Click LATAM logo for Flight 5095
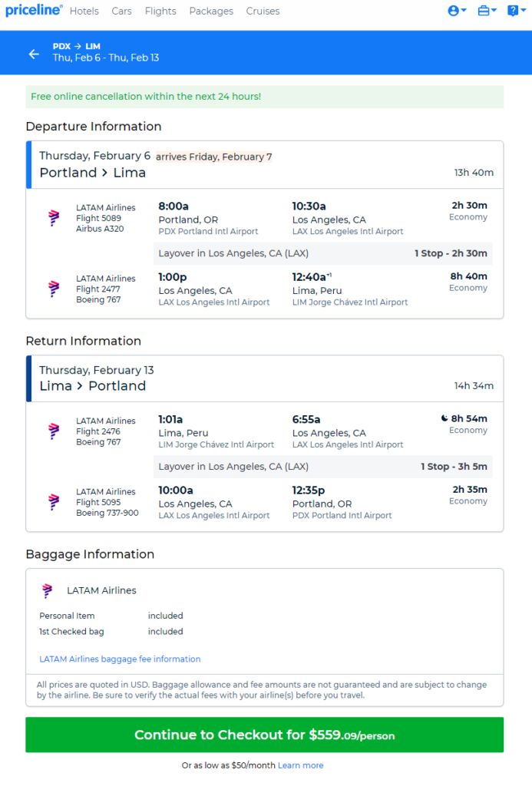 pos(54,502)
